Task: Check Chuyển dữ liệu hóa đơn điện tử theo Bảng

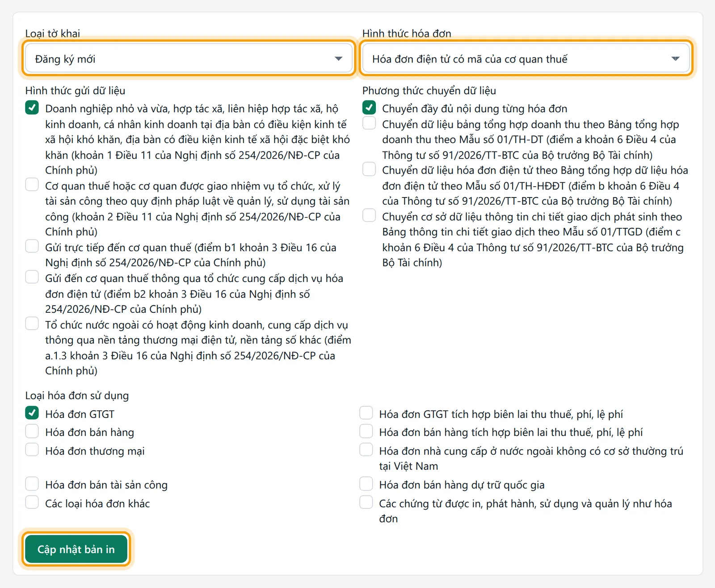Action: point(369,169)
